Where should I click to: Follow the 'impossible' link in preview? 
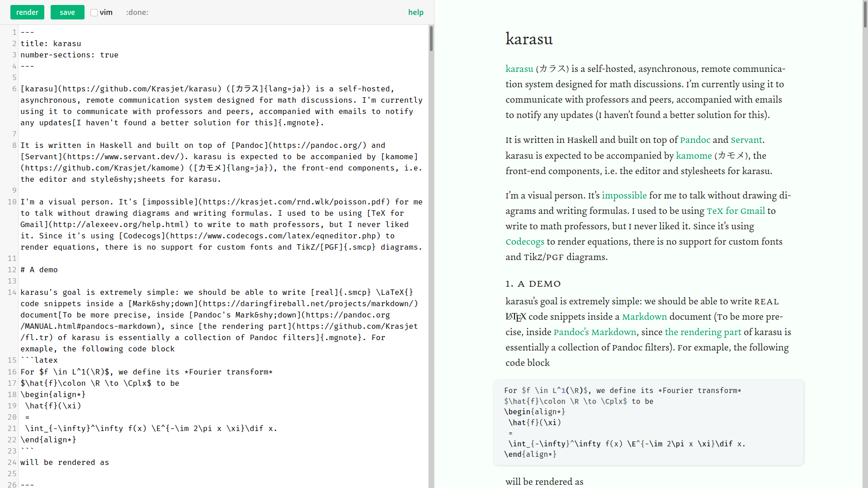pos(624,195)
